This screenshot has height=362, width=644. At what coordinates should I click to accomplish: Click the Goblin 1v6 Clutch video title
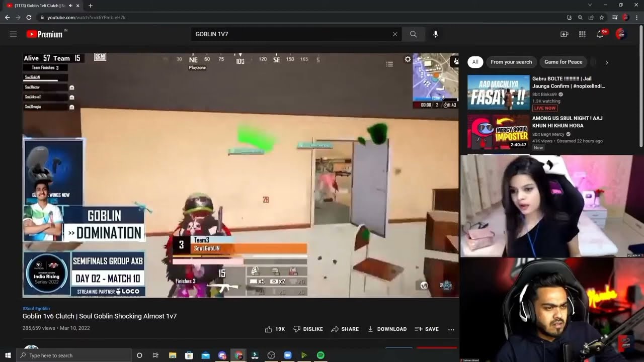[x=100, y=316]
